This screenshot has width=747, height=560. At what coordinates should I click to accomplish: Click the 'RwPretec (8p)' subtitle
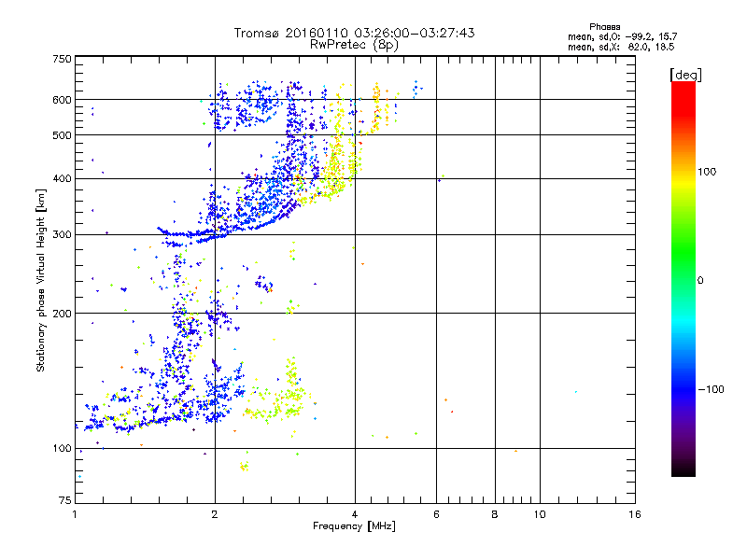pos(354,45)
